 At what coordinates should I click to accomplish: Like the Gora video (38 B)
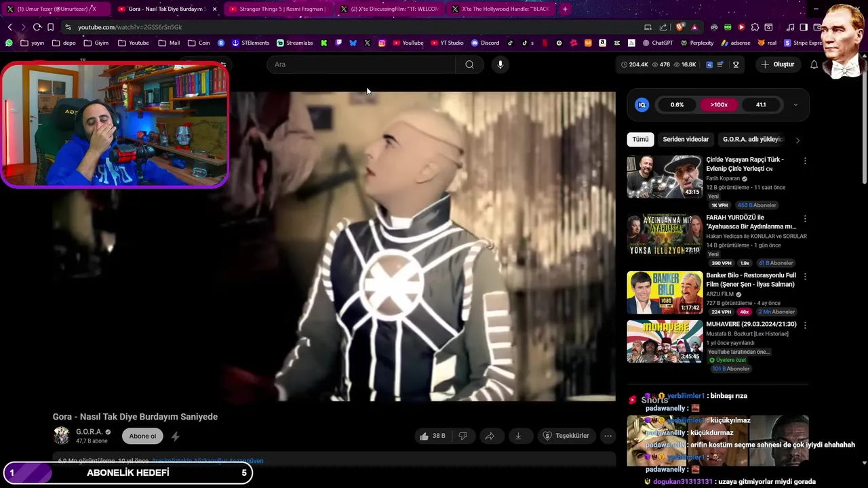click(x=432, y=436)
